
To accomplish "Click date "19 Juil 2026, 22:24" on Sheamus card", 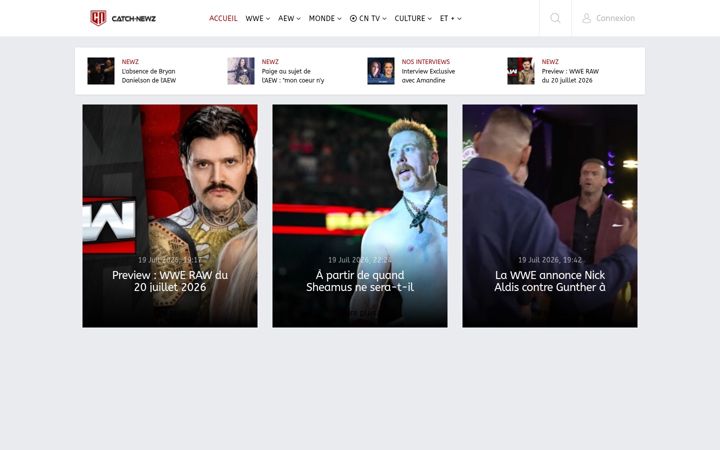I will click(360, 260).
